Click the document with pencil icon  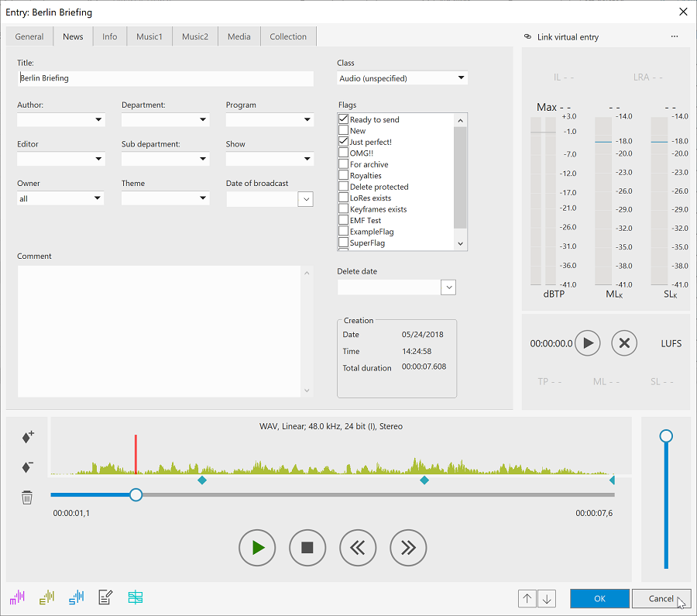point(105,597)
